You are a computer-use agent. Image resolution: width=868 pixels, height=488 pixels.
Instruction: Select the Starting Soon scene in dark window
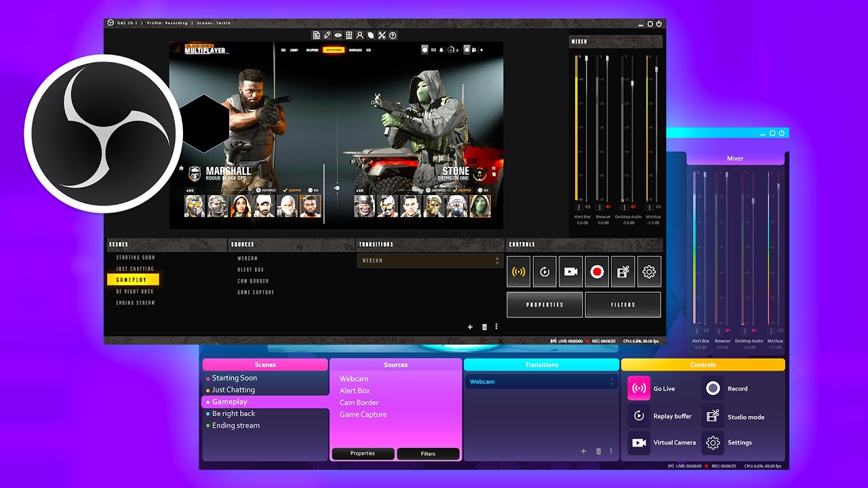[136, 258]
